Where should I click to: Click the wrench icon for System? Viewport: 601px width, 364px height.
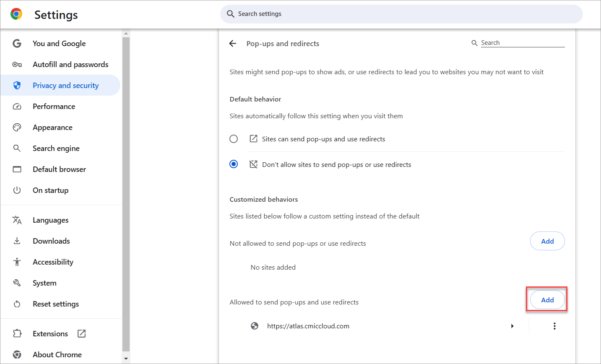[x=17, y=283]
